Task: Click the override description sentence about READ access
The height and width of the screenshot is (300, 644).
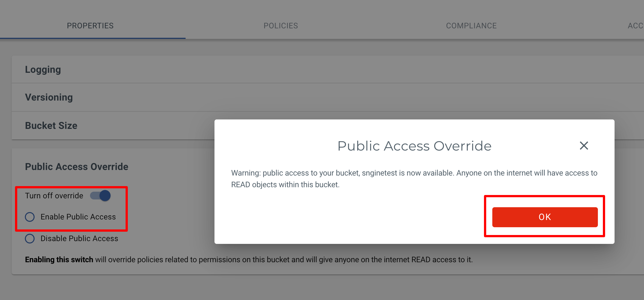Action: tap(283, 260)
